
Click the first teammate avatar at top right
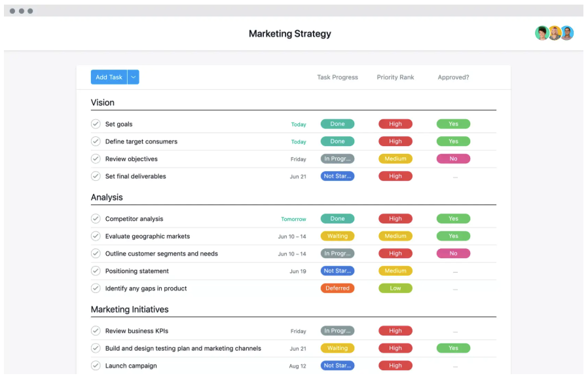542,33
